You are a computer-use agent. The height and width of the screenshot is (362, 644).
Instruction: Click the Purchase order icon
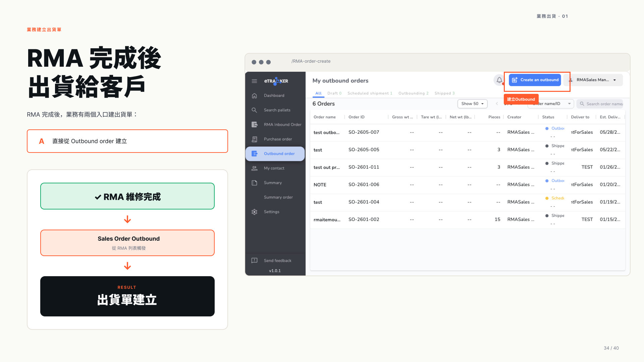254,139
